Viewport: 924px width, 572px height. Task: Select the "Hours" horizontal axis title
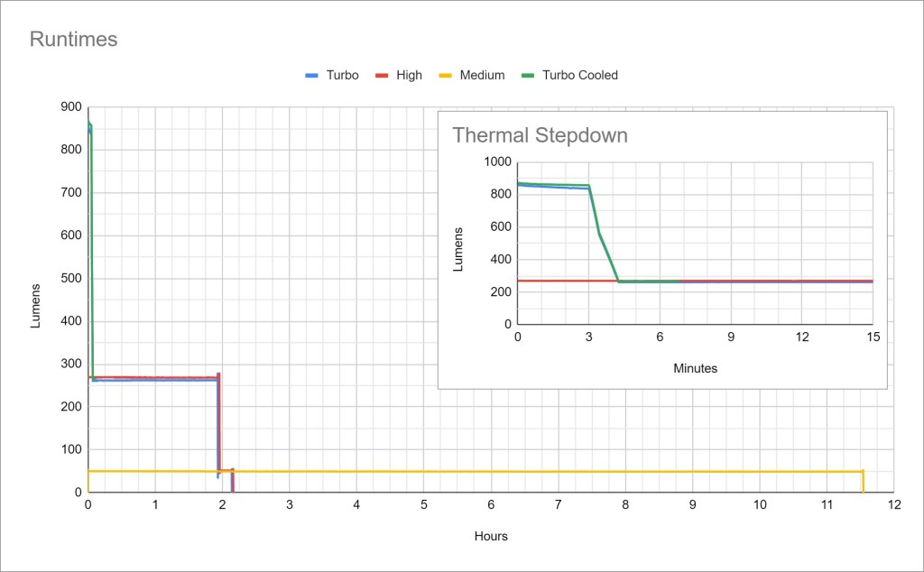coord(491,536)
